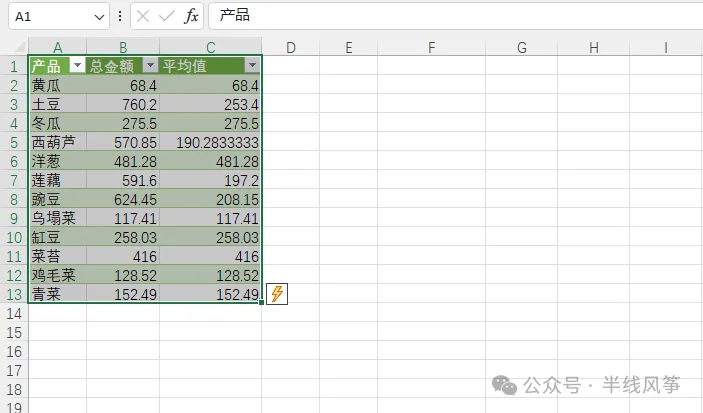The height and width of the screenshot is (413, 703).
Task: Select column E header
Action: coord(348,47)
